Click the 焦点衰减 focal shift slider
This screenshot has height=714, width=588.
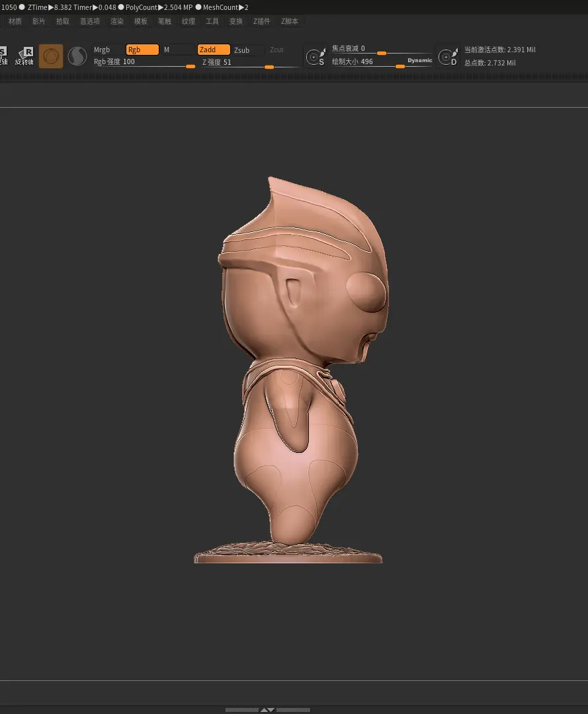click(x=381, y=49)
